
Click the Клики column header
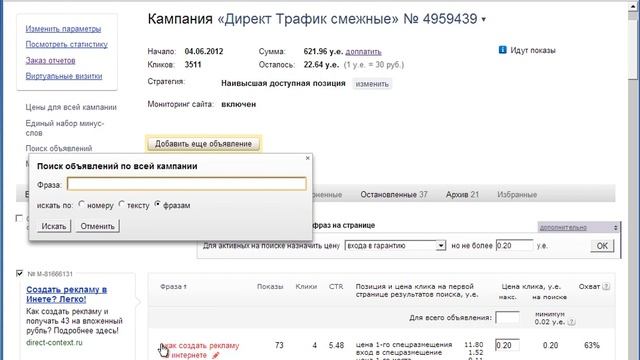(306, 287)
